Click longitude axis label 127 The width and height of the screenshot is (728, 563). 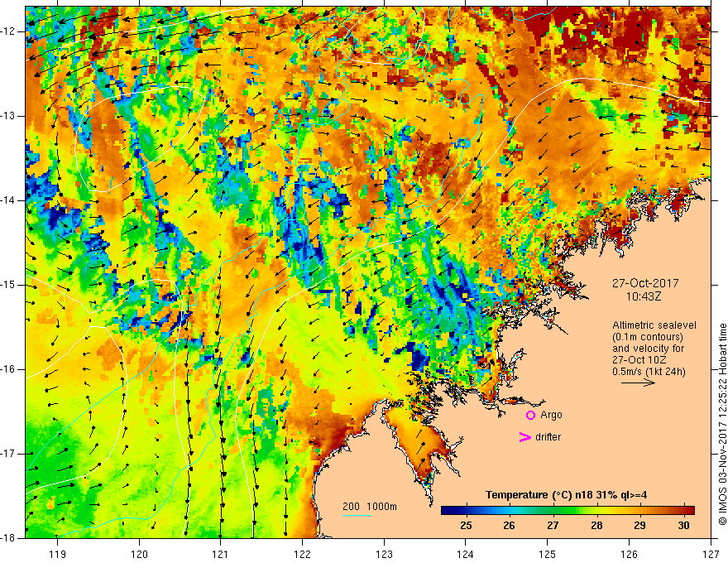(711, 554)
